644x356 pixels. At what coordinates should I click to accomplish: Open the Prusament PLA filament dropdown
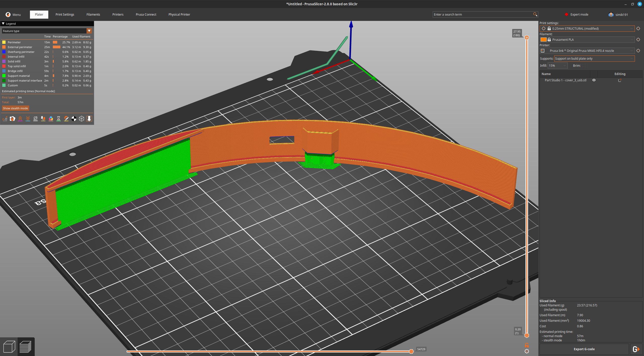point(587,40)
